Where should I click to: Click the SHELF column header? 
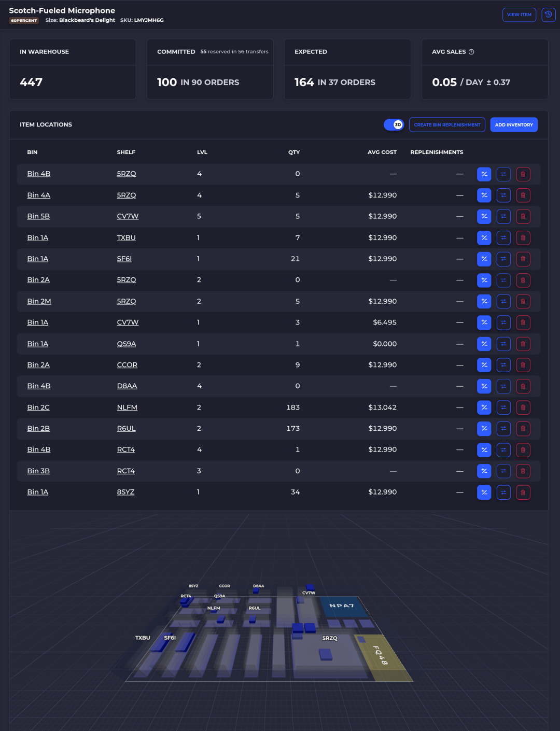(x=126, y=152)
